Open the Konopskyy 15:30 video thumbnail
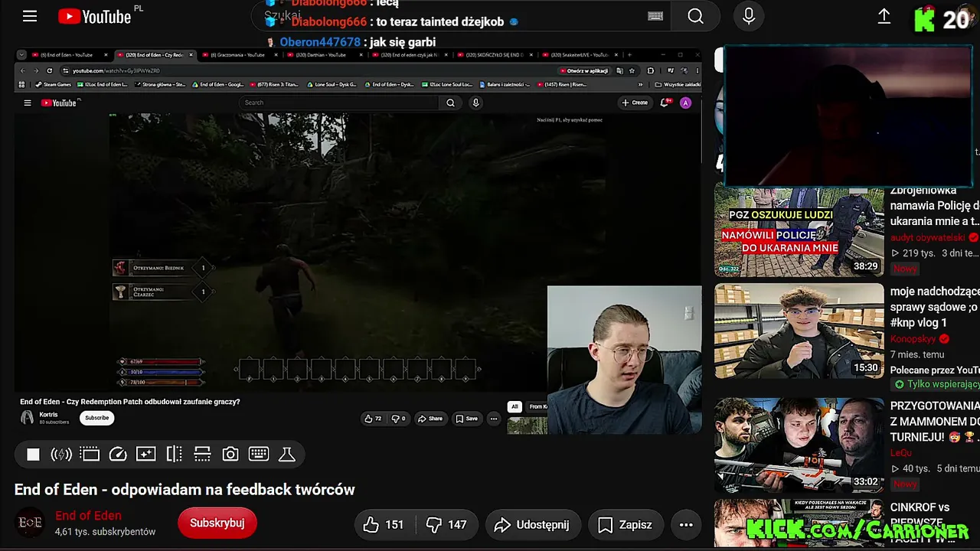 pyautogui.click(x=799, y=331)
